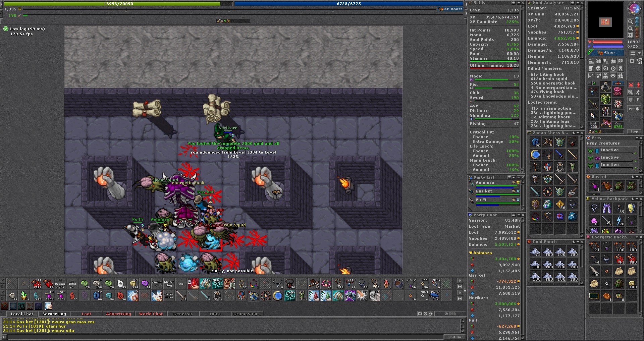This screenshot has height=341, width=644.
Task: Click the ignore list icon above chat
Action: click(x=425, y=314)
